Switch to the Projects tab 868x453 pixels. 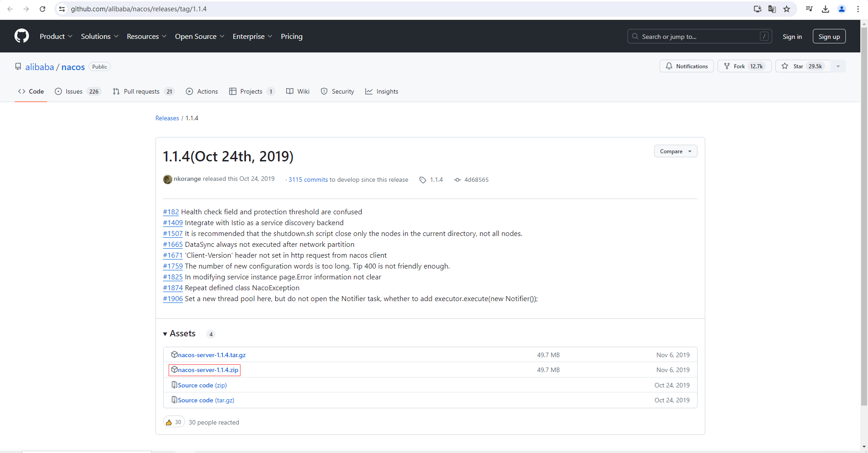252,91
